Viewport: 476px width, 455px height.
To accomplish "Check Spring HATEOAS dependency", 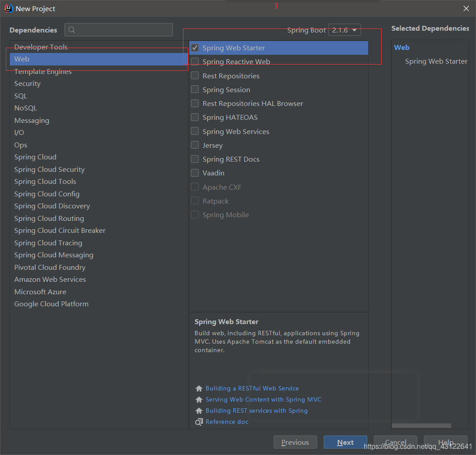I will [195, 118].
